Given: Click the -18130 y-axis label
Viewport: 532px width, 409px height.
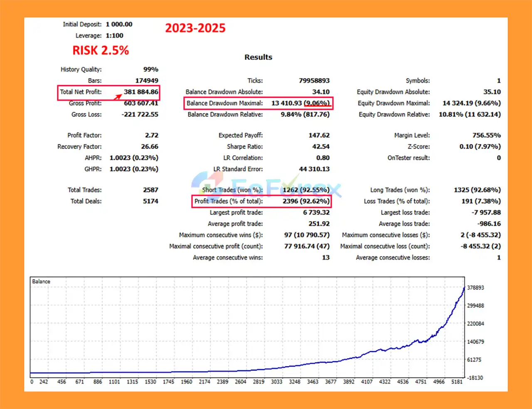Looking at the screenshot, I should click(x=475, y=377).
